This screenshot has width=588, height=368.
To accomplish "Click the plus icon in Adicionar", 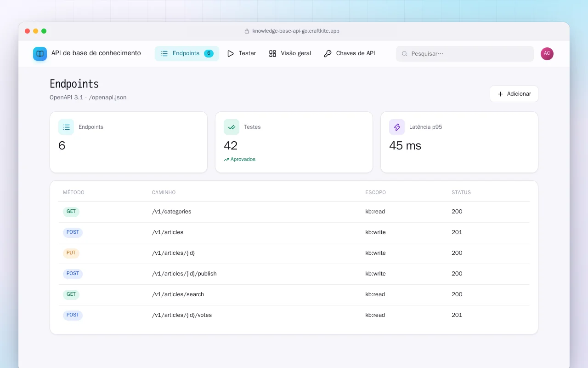I will tap(501, 94).
